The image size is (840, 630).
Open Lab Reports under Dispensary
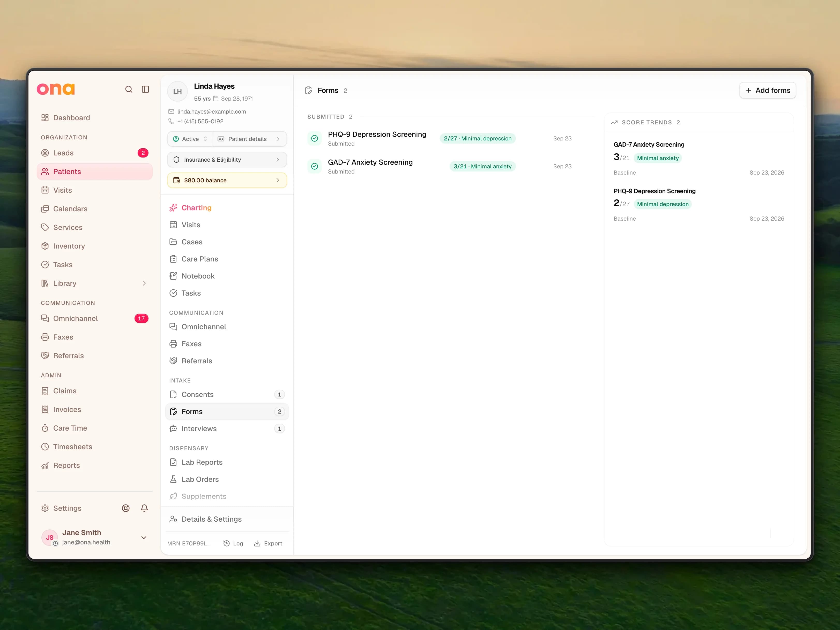(x=227, y=462)
